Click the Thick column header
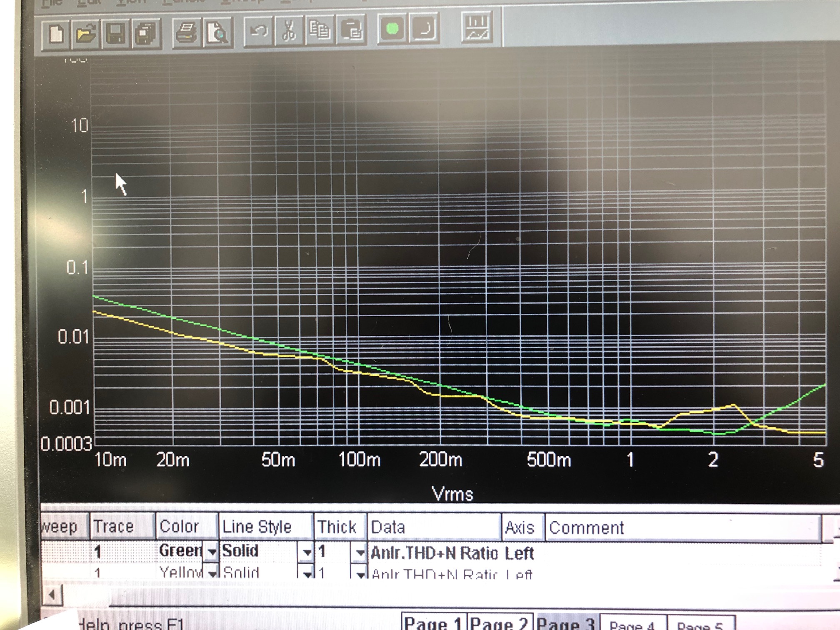840x630 pixels. (340, 527)
